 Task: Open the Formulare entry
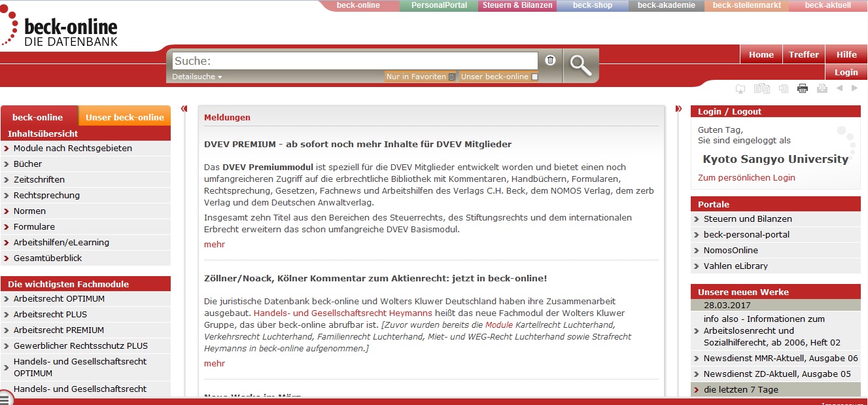pyautogui.click(x=86, y=227)
